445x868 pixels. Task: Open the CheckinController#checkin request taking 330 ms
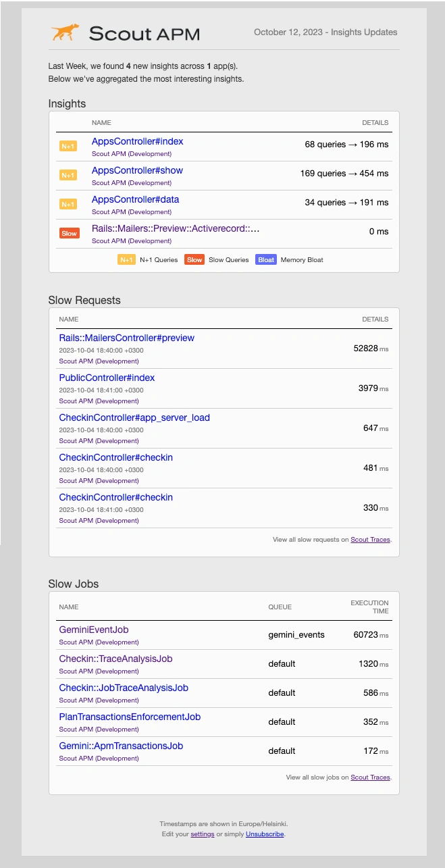click(116, 497)
